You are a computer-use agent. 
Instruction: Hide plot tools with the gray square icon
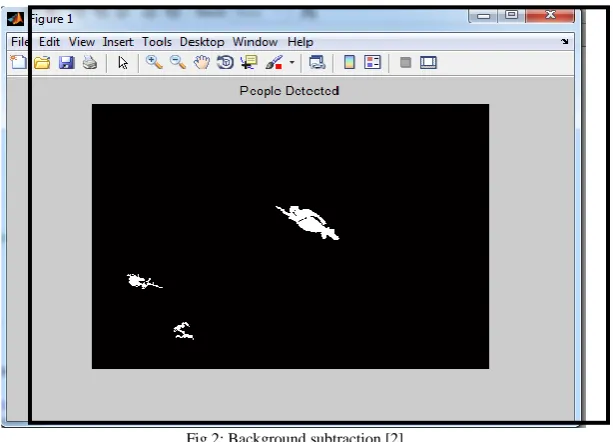pos(405,63)
